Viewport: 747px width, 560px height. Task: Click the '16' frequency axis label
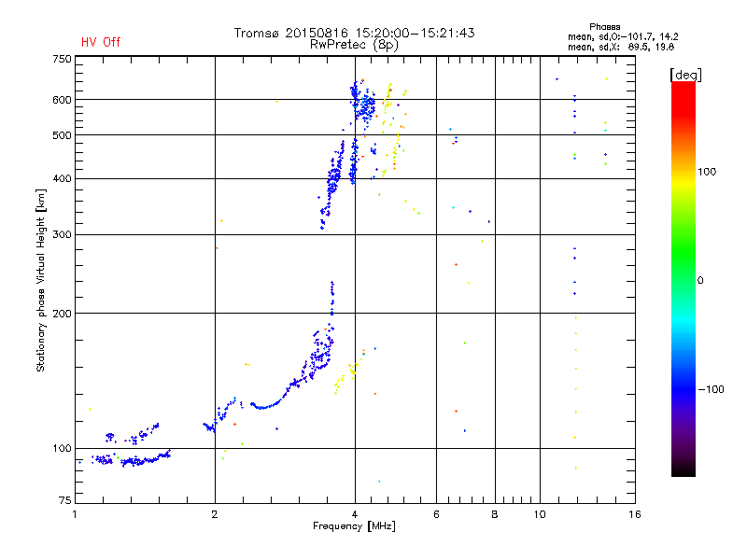[x=635, y=514]
